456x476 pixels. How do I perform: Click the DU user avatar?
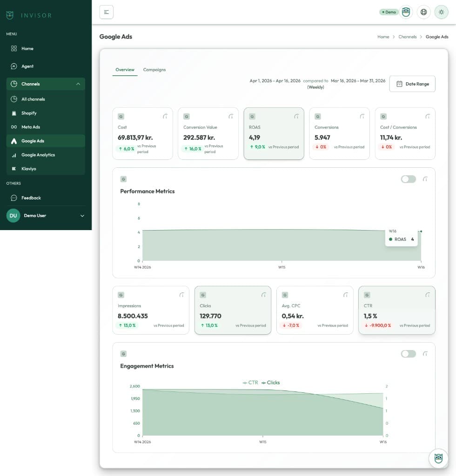coord(13,216)
